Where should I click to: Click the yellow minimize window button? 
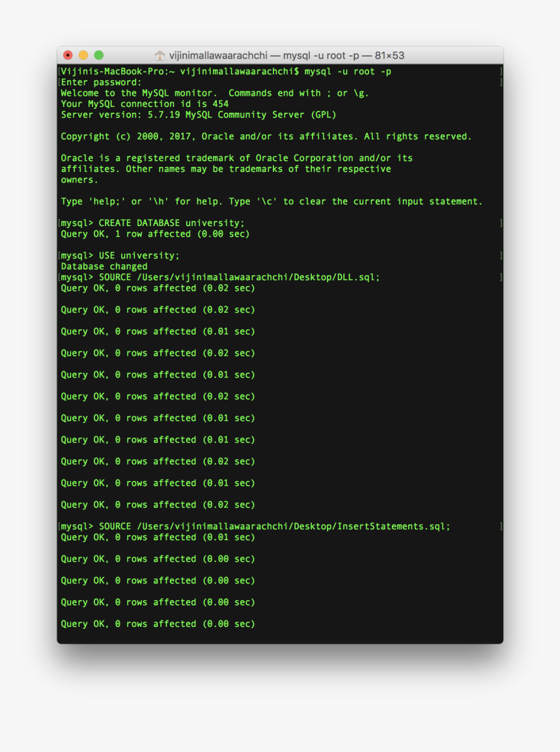(x=83, y=55)
